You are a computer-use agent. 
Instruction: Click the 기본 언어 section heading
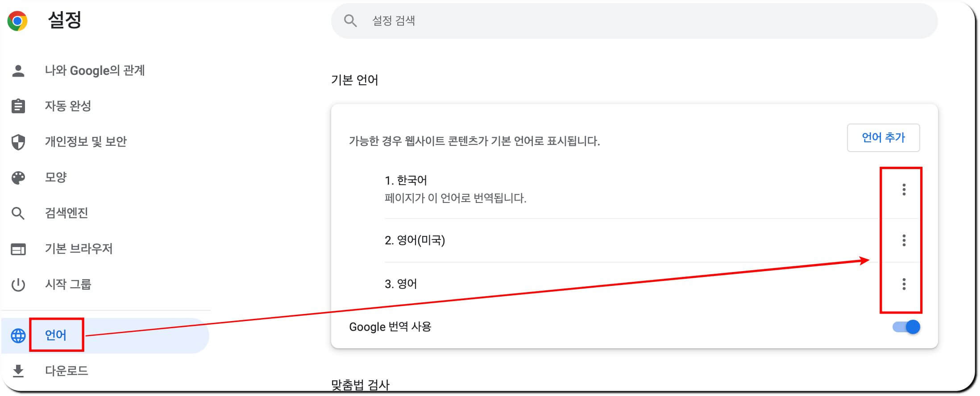point(355,80)
